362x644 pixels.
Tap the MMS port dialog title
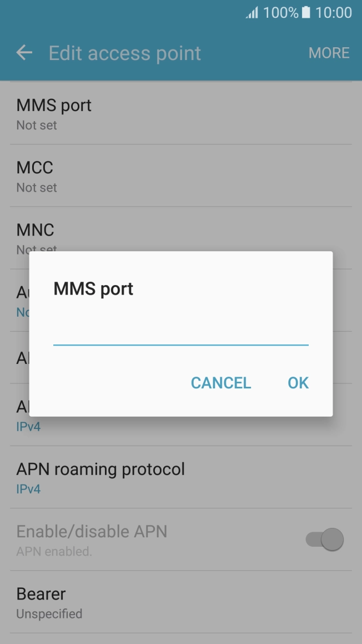coord(93,289)
